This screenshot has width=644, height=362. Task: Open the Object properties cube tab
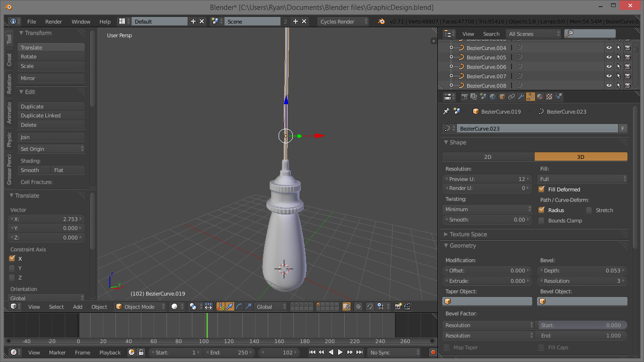(502, 97)
